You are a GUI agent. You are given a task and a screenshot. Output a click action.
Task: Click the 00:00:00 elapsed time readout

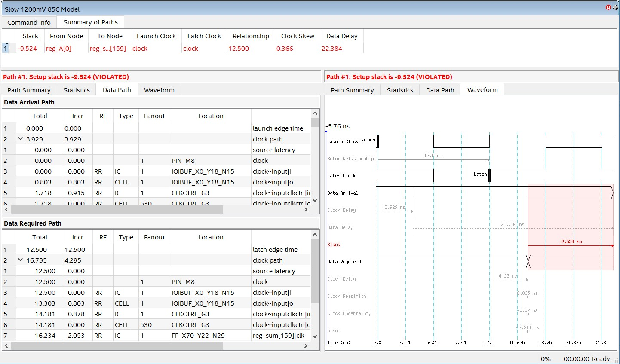(576, 358)
